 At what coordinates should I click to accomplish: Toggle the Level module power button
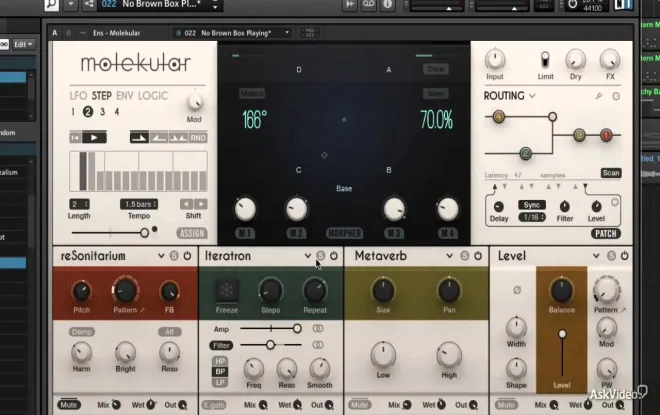point(625,256)
